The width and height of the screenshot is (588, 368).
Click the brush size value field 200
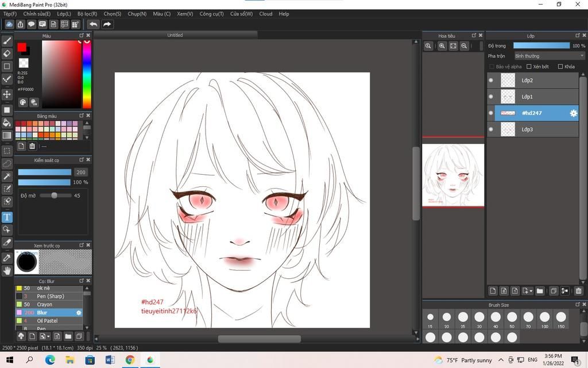pyautogui.click(x=81, y=172)
